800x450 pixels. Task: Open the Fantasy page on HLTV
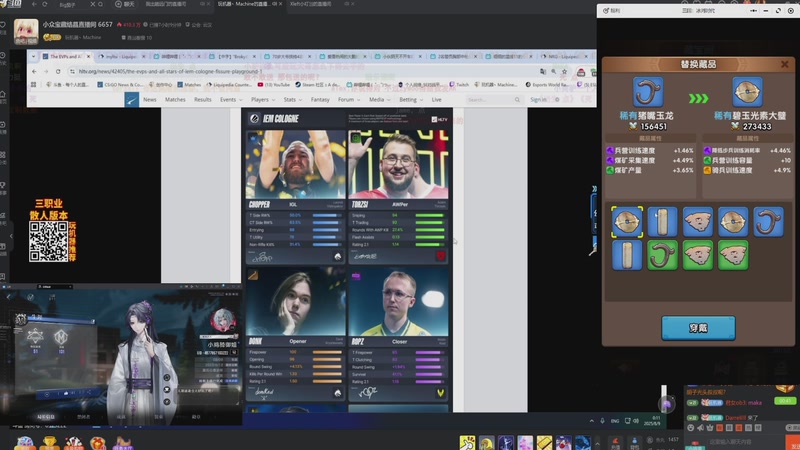pyautogui.click(x=320, y=99)
